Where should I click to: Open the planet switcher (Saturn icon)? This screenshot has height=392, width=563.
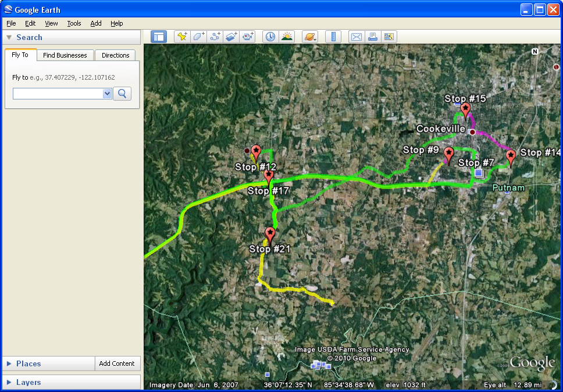310,37
